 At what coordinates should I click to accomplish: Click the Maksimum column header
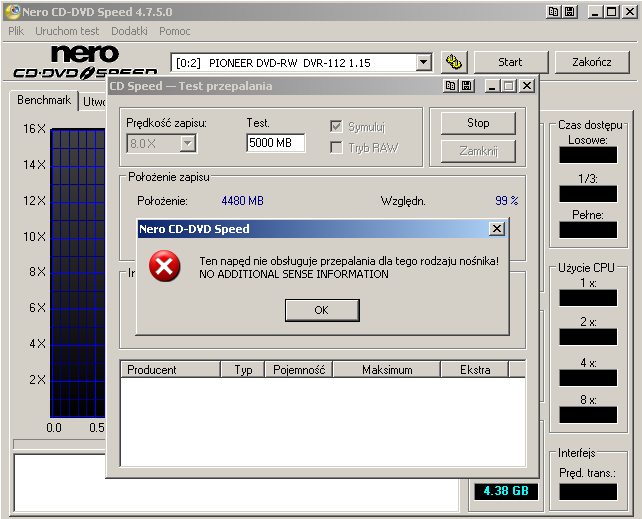click(x=387, y=370)
